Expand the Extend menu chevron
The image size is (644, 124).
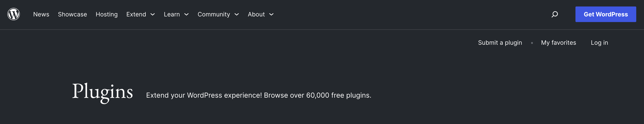(x=153, y=14)
